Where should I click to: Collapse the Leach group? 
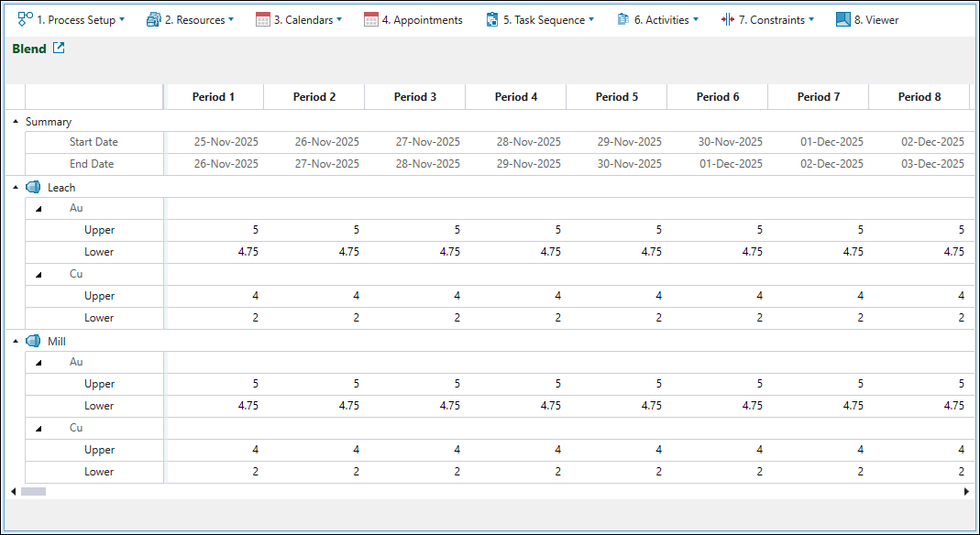coord(16,187)
